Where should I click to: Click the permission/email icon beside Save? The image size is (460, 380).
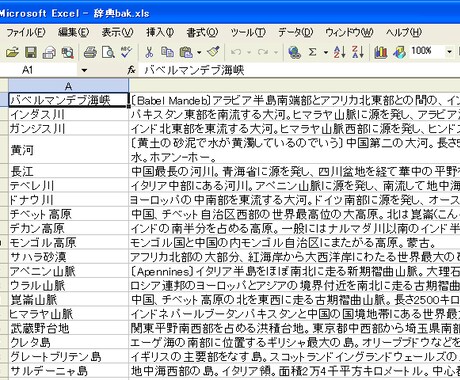point(49,52)
